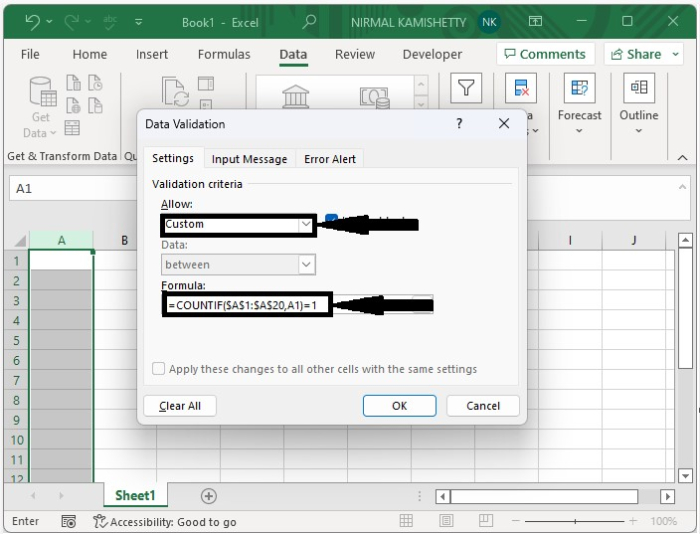
Task: Click the Data Tools icon
Action: [521, 88]
